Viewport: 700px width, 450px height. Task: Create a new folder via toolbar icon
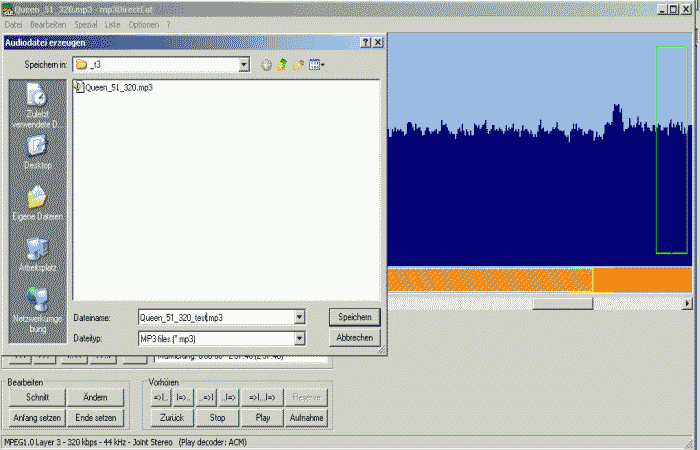pos(298,65)
